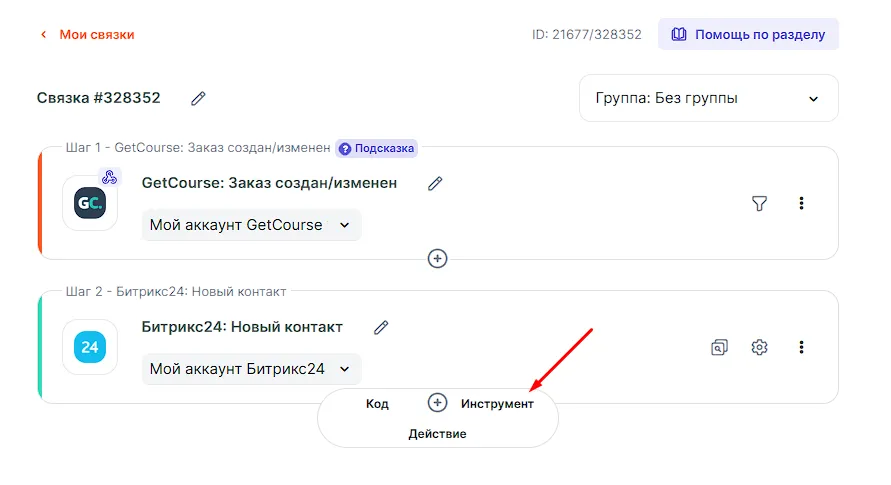Open gear settings for Битрикс24 step
The image size is (891, 485).
tap(759, 347)
